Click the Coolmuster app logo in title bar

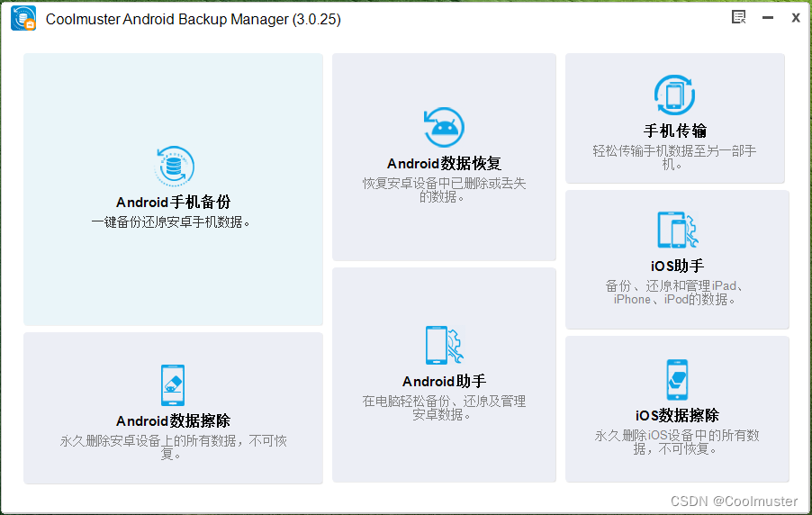[x=23, y=18]
